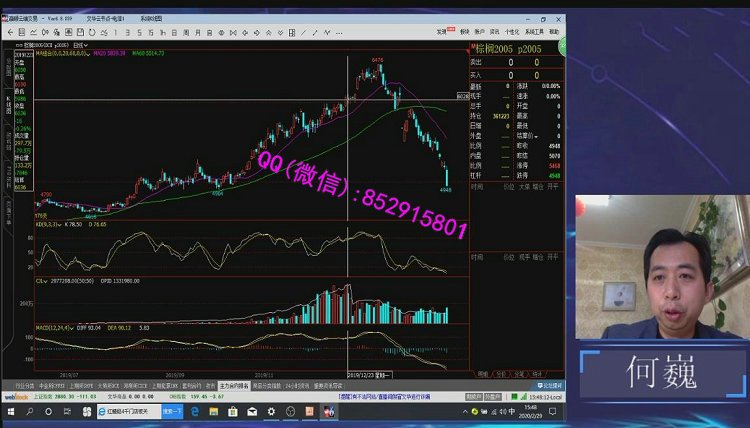
Task: Open the 个性化 menu
Action: [x=512, y=31]
